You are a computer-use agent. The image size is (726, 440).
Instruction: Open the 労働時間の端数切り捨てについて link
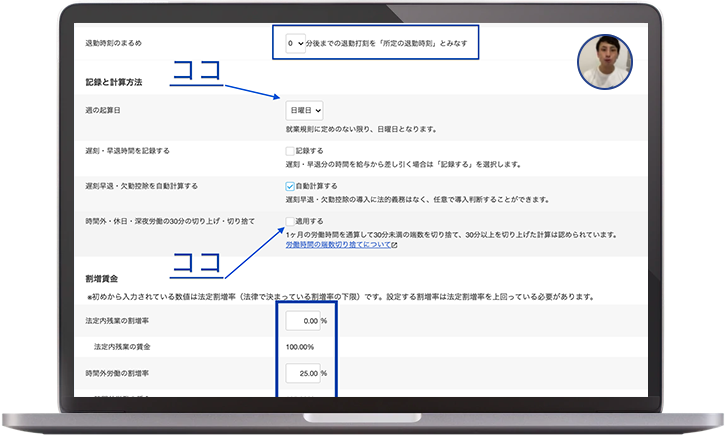pos(338,245)
